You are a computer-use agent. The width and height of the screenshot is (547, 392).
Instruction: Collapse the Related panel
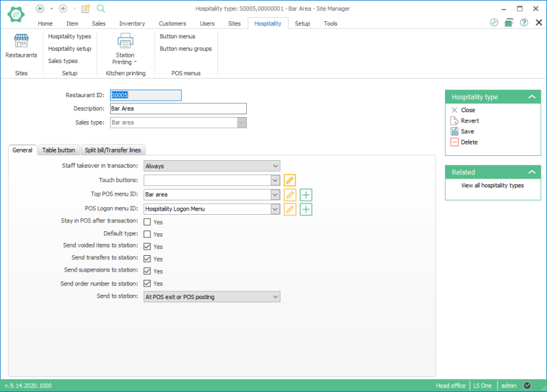(532, 172)
